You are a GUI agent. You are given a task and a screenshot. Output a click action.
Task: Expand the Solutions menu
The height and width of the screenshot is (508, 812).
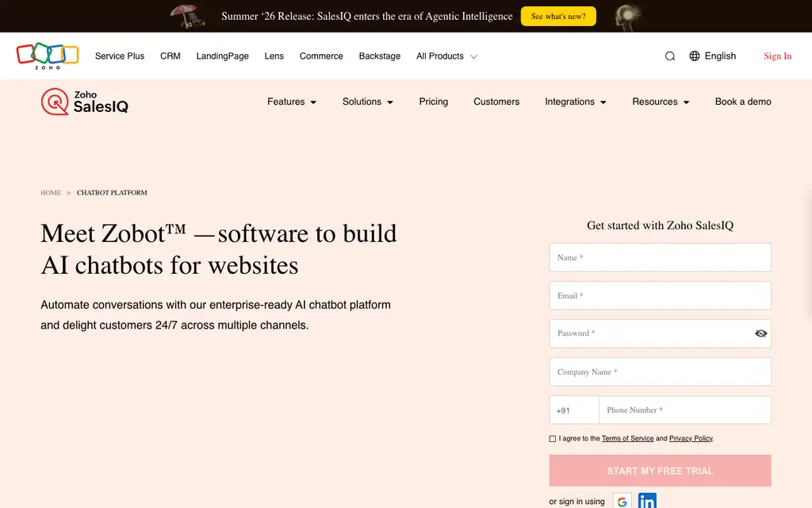(368, 102)
